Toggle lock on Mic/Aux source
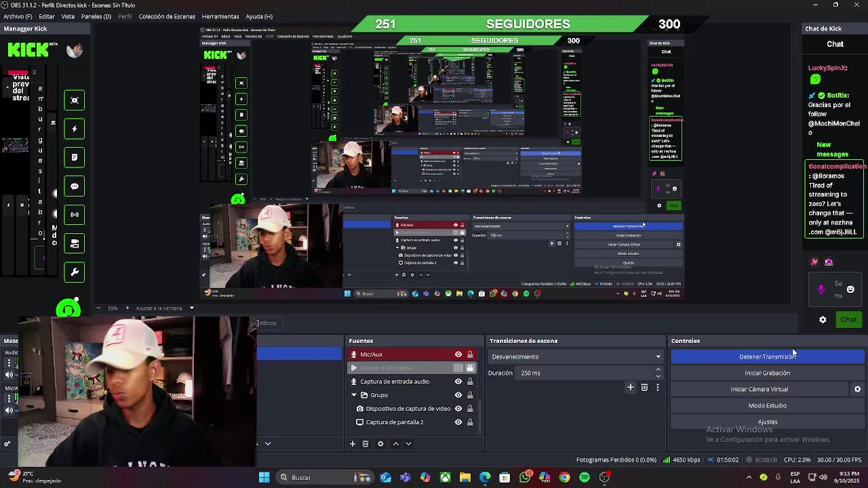 click(470, 354)
